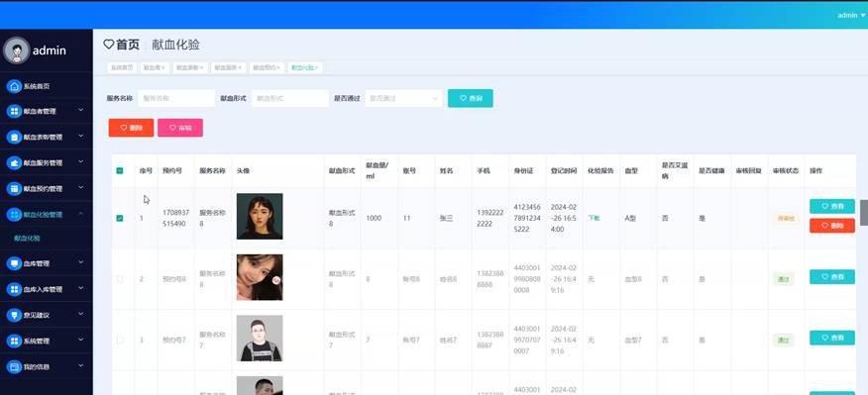Screen dimensions: 868x395
Task: Expand the 献血服务管理 menu chevron
Action: pyautogui.click(x=81, y=162)
